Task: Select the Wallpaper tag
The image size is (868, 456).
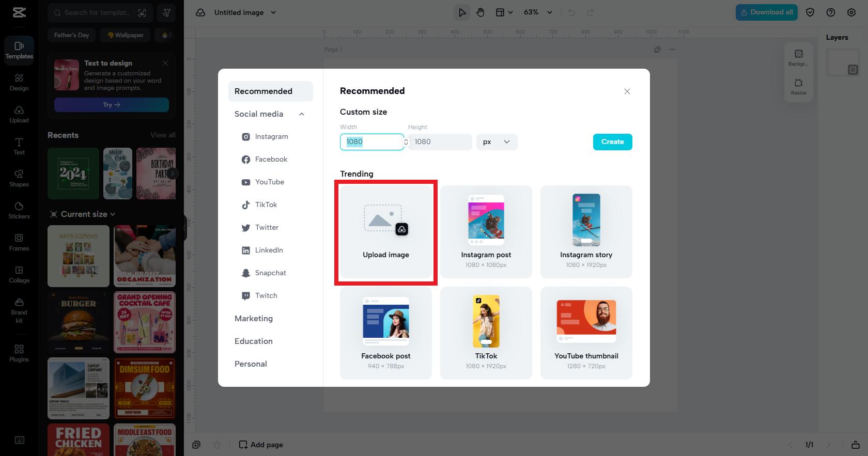Action: (126, 35)
